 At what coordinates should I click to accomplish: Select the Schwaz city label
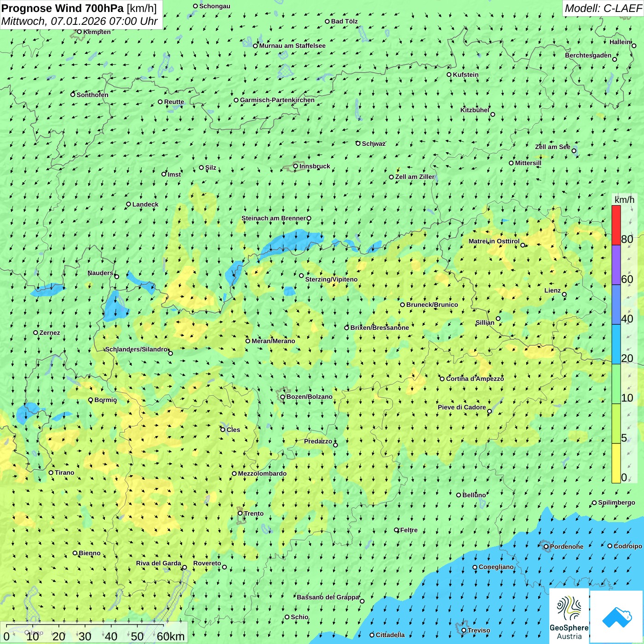(x=374, y=144)
